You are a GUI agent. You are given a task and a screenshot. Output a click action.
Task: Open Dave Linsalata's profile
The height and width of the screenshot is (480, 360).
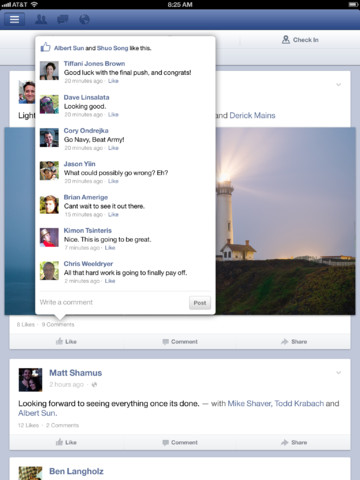pyautogui.click(x=86, y=97)
